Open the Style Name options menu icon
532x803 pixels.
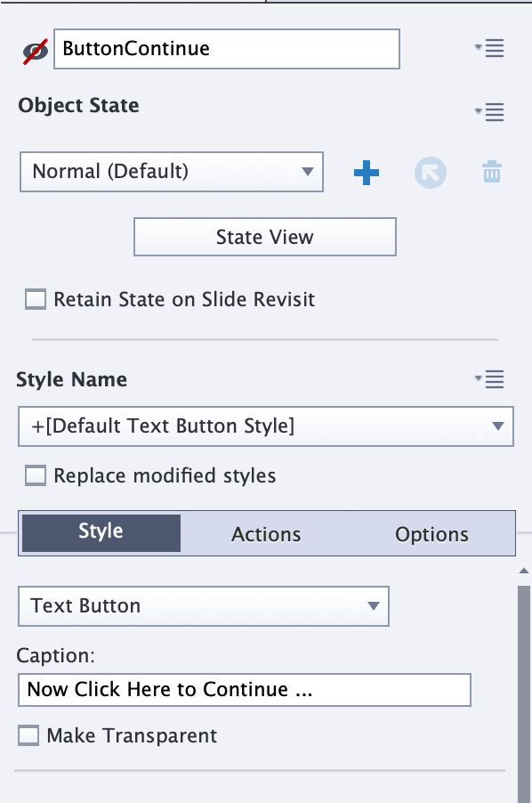pos(489,379)
